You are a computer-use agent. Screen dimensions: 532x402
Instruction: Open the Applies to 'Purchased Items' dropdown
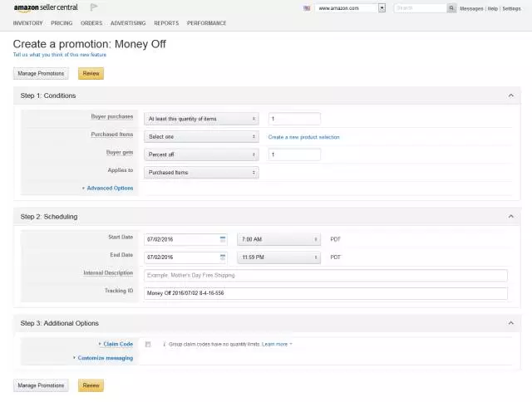coord(201,173)
